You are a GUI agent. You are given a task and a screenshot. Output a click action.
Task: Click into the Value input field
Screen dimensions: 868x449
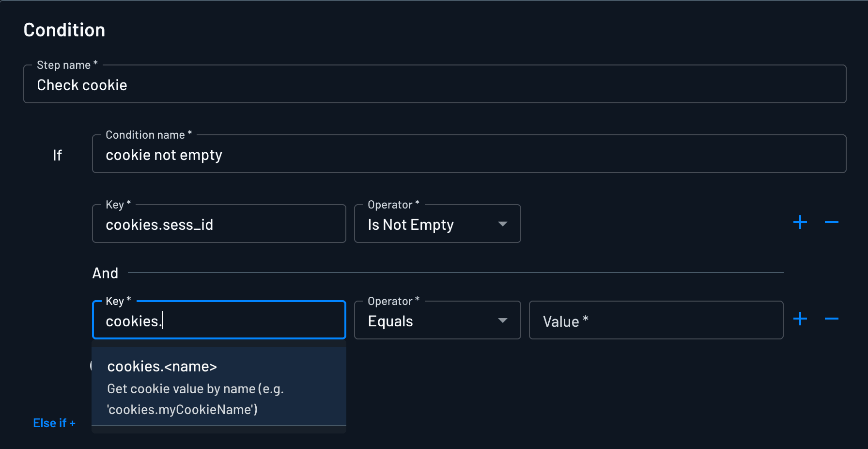click(x=655, y=321)
